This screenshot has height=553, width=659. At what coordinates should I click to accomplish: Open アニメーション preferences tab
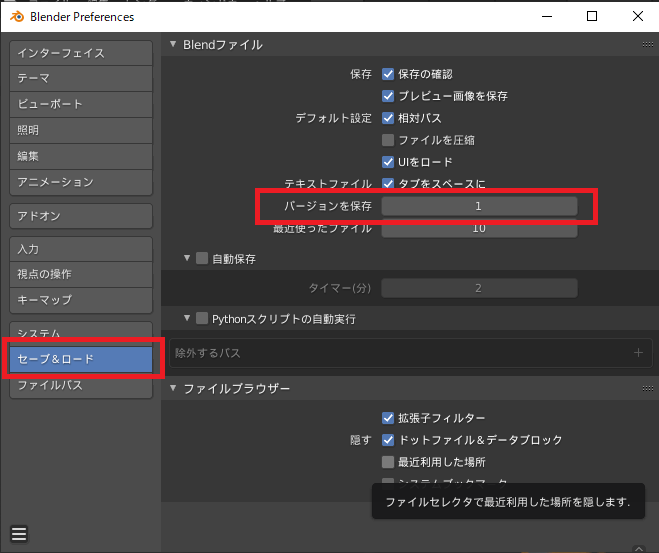tap(81, 182)
